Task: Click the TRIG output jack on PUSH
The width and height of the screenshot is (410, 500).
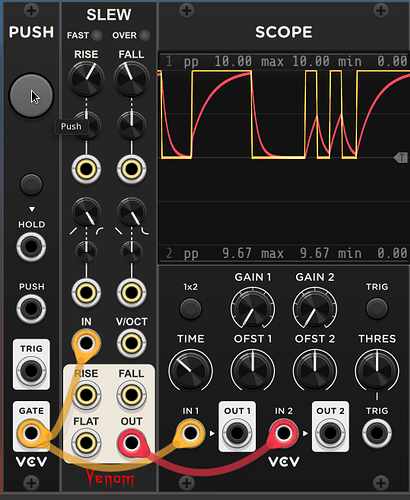Action: (31, 371)
